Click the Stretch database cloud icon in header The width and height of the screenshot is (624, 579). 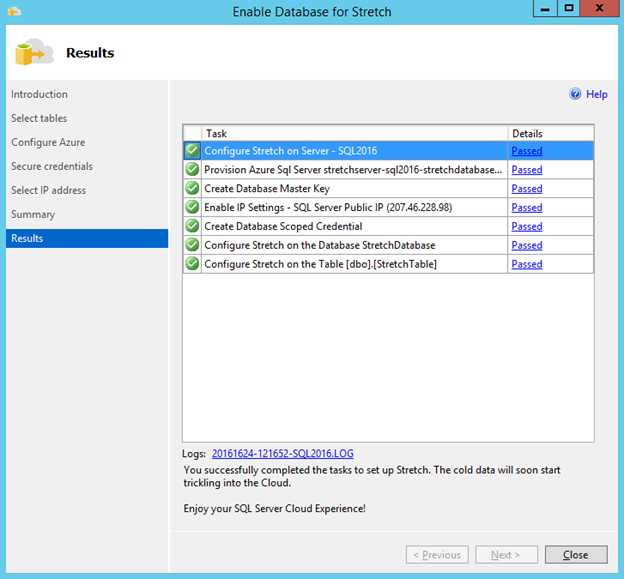(34, 52)
